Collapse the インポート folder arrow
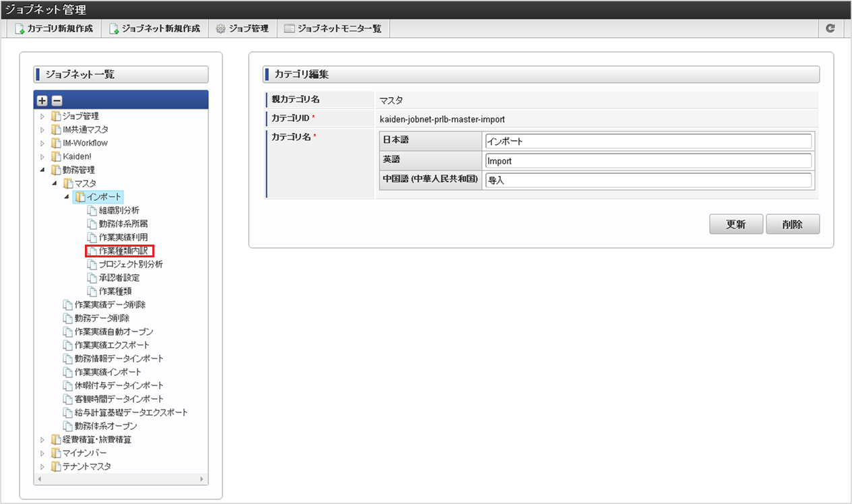 [67, 197]
